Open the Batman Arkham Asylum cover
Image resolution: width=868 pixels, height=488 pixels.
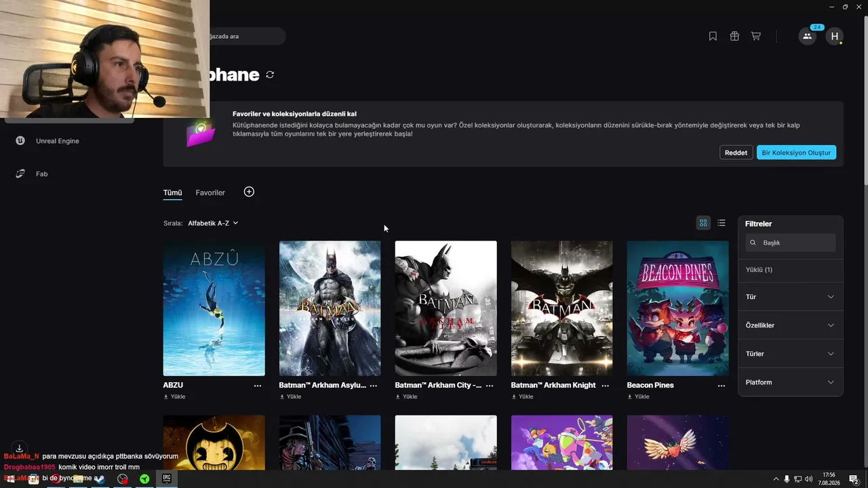point(330,308)
